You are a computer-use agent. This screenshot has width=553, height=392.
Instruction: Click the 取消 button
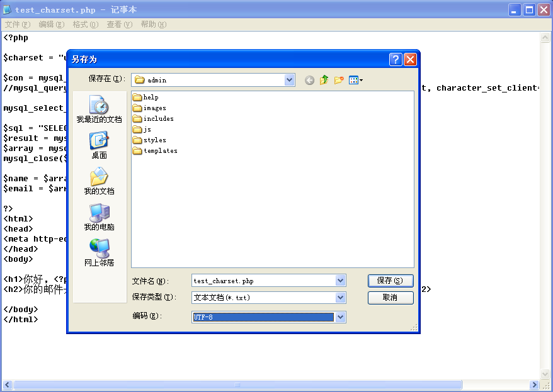(390, 298)
